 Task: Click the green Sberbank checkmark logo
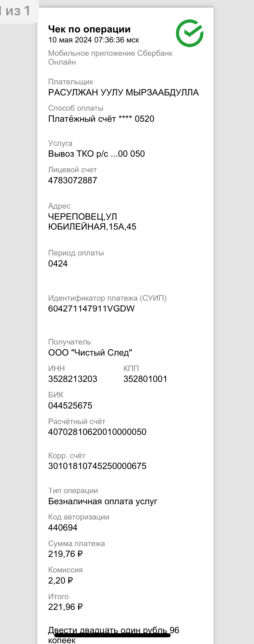pyautogui.click(x=190, y=33)
